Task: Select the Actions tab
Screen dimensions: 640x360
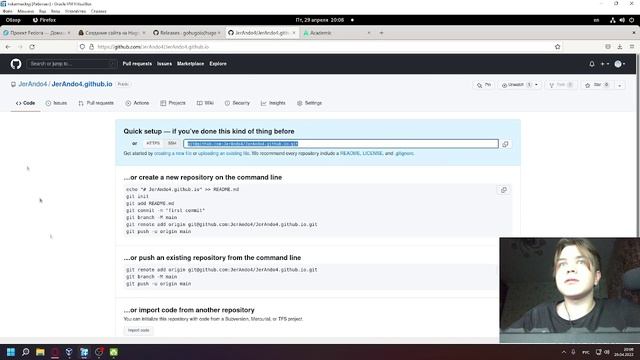Action: (137, 103)
